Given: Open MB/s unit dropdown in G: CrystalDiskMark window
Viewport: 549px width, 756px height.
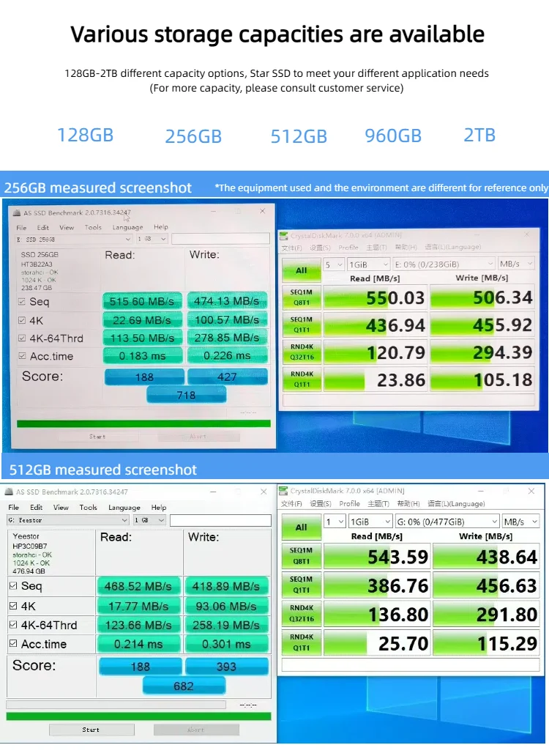Looking at the screenshot, I should point(520,522).
